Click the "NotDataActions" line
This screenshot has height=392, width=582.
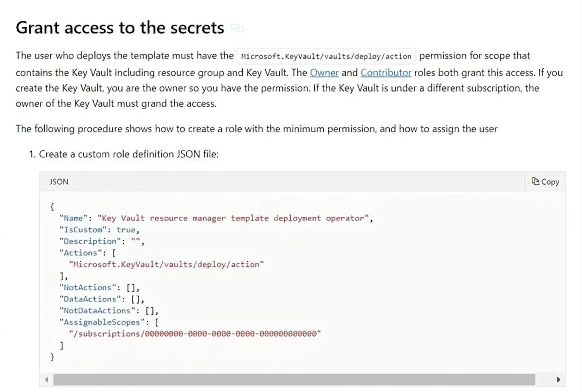pyautogui.click(x=109, y=311)
